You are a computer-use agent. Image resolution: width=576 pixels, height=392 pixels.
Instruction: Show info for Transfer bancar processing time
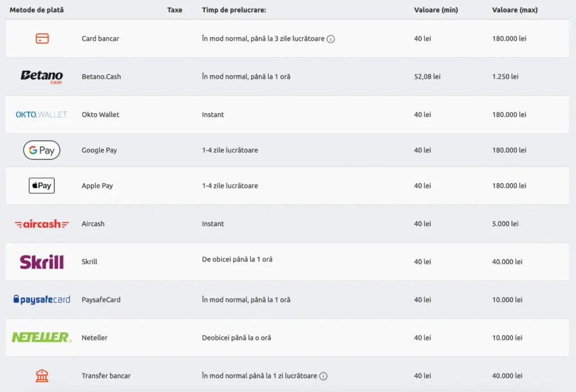(x=323, y=376)
